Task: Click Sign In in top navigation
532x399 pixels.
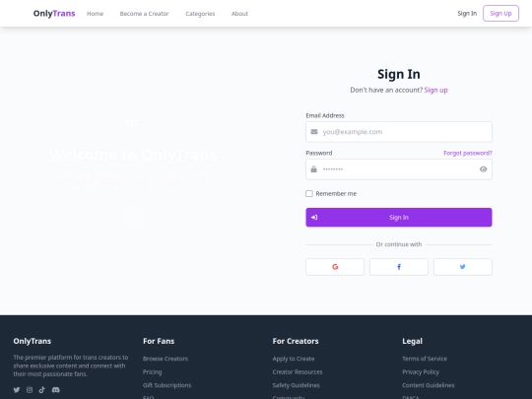Action: point(467,13)
